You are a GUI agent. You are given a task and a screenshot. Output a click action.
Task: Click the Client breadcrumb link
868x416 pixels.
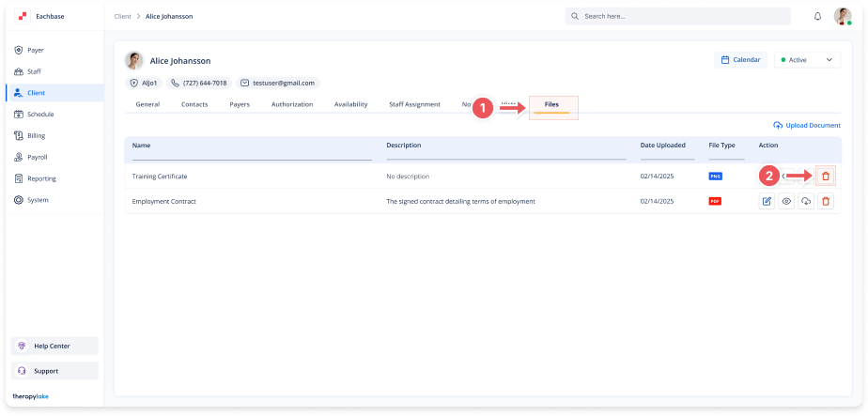(123, 17)
